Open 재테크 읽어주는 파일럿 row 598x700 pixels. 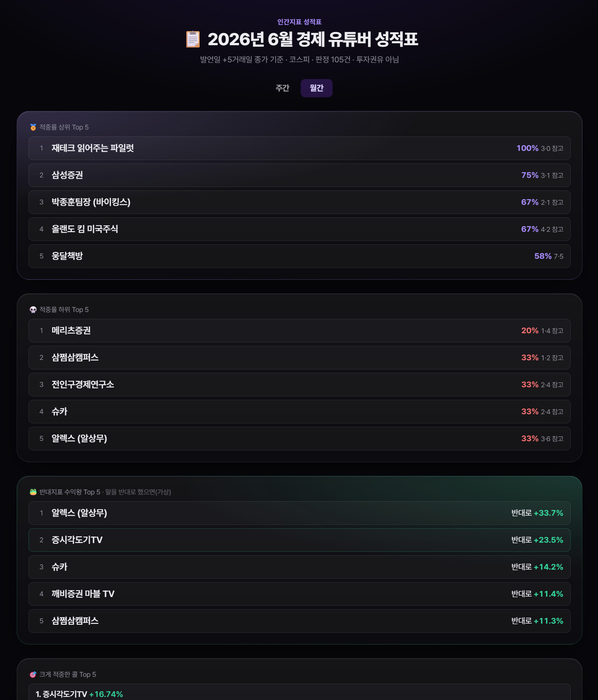coord(300,148)
